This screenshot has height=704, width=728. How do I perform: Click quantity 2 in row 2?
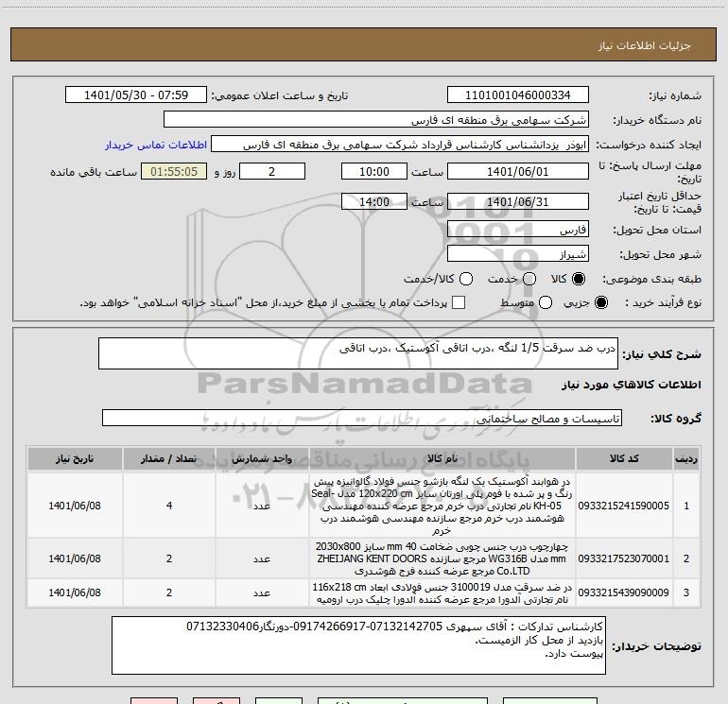(x=169, y=558)
